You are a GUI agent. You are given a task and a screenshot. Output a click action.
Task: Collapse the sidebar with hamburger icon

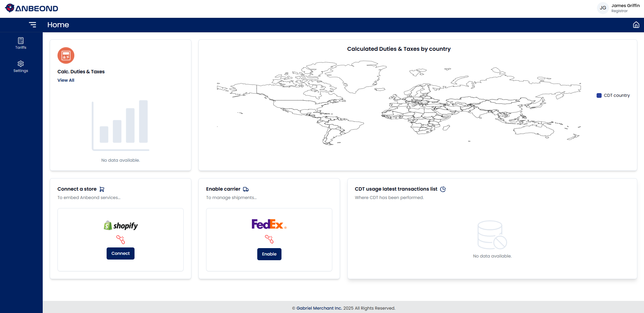pyautogui.click(x=33, y=25)
